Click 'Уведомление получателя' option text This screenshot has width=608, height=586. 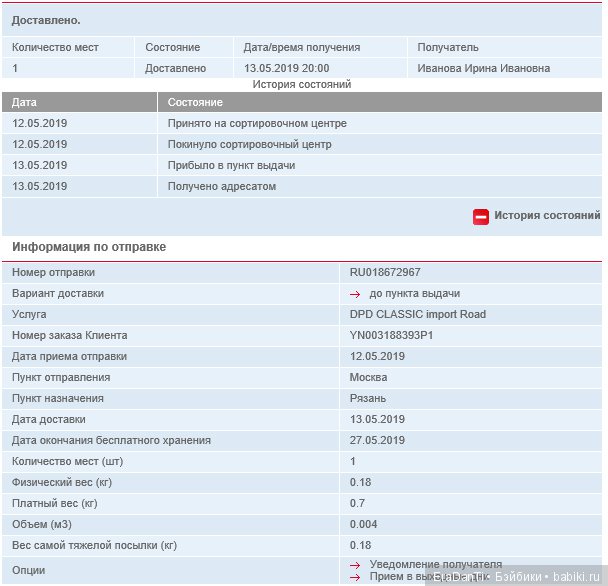(x=435, y=565)
